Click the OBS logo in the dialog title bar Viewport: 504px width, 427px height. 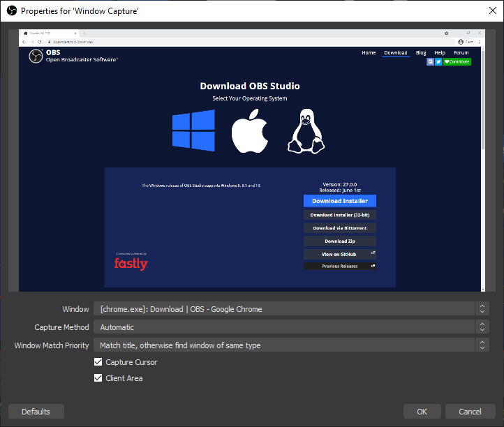pyautogui.click(x=12, y=11)
